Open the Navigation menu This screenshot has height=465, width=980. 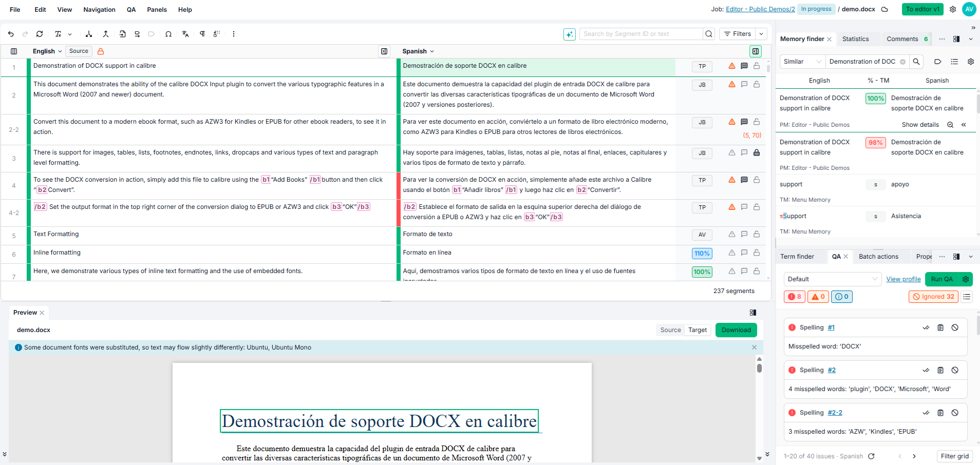pyautogui.click(x=100, y=10)
